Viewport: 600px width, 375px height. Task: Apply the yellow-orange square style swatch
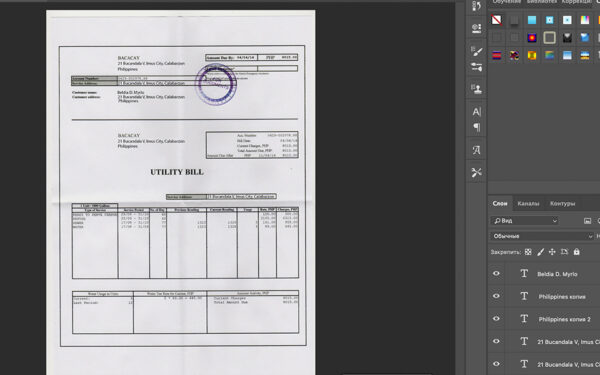pyautogui.click(x=532, y=55)
